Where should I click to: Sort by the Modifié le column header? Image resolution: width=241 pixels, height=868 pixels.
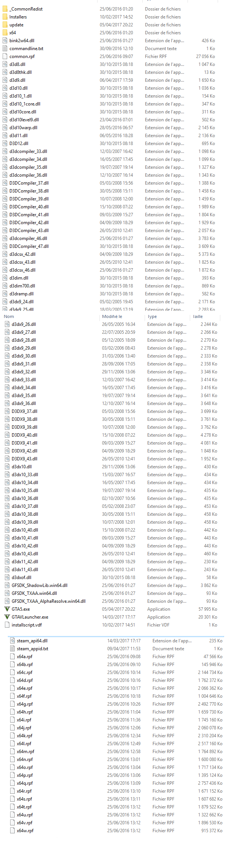point(112,316)
